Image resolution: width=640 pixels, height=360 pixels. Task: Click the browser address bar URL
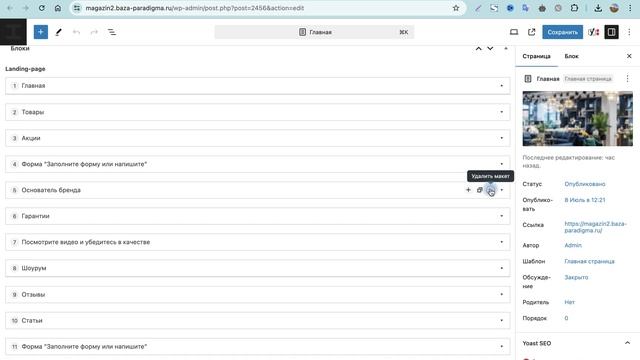click(x=195, y=8)
